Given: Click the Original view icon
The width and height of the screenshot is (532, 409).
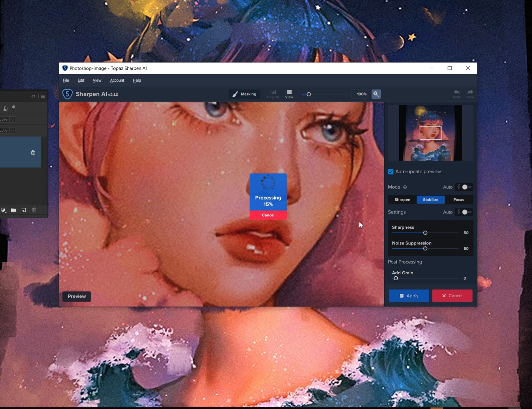Looking at the screenshot, I should [273, 94].
